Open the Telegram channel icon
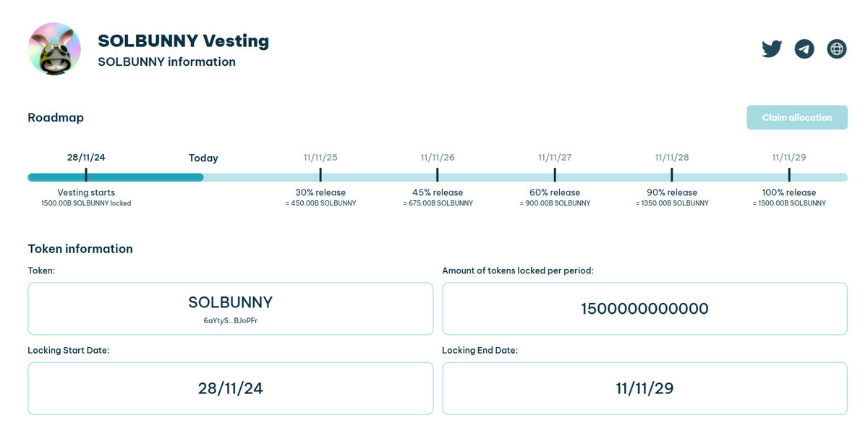Viewport: 868px width, 423px height. (x=804, y=49)
